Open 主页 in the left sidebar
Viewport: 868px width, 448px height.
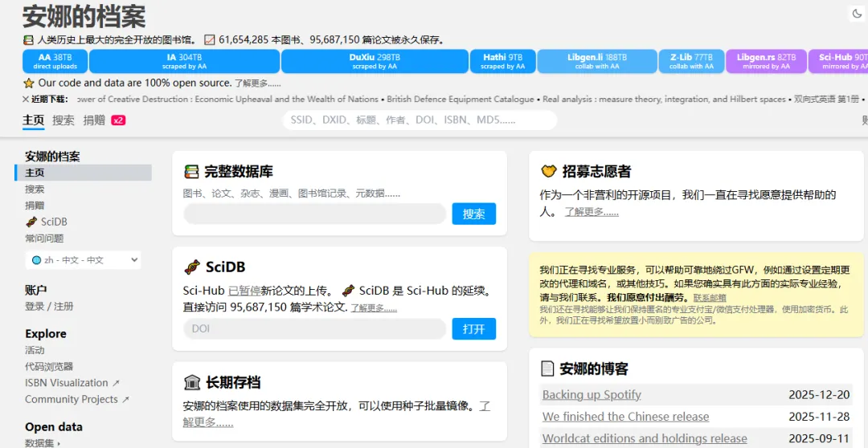point(83,173)
